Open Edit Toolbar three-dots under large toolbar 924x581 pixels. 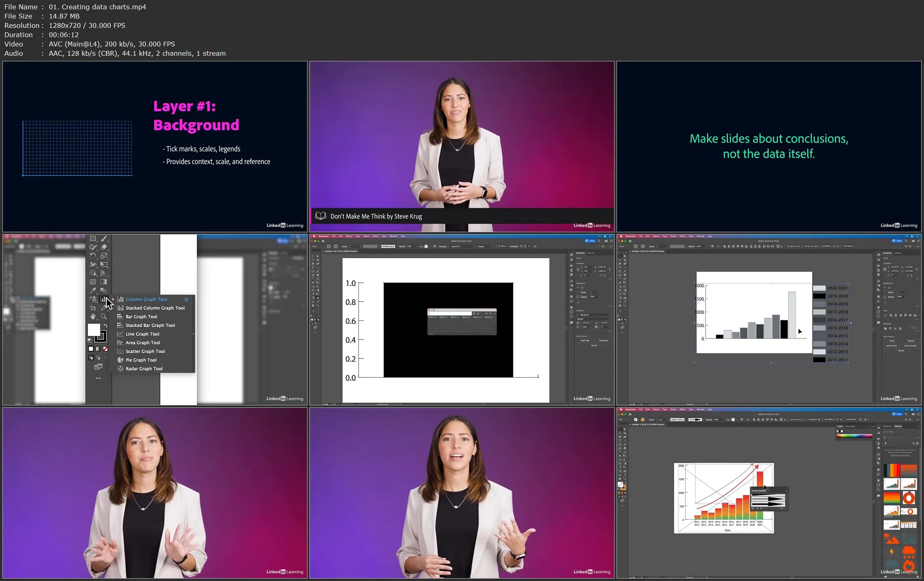tap(98, 378)
